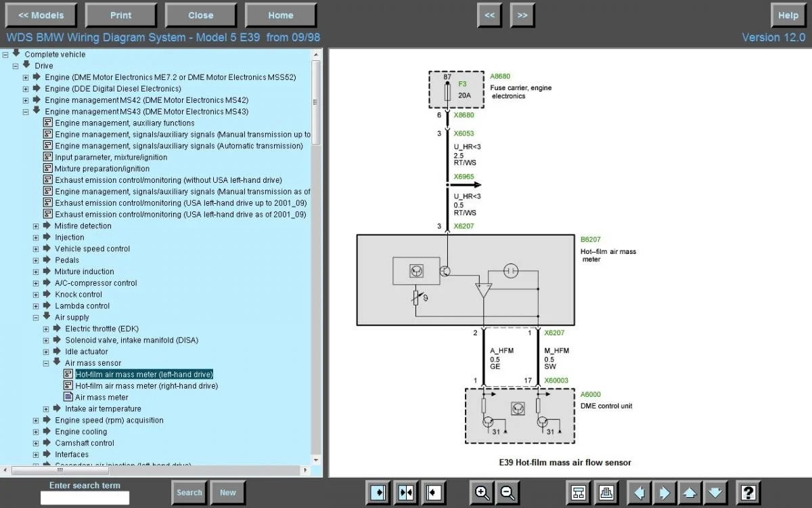Viewport: 812px width, 508px height.
Task: Pan the diagram up with the arrow icon
Action: (690, 492)
